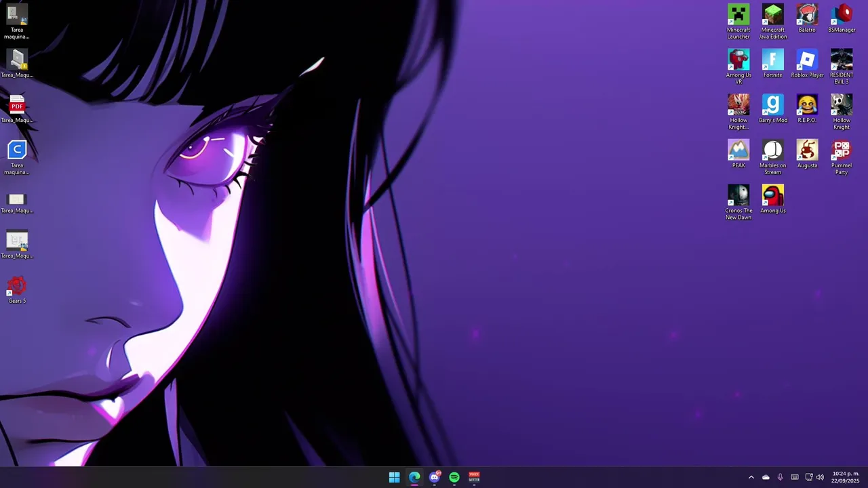Open the Windows Start menu
868x488 pixels.
click(x=394, y=477)
